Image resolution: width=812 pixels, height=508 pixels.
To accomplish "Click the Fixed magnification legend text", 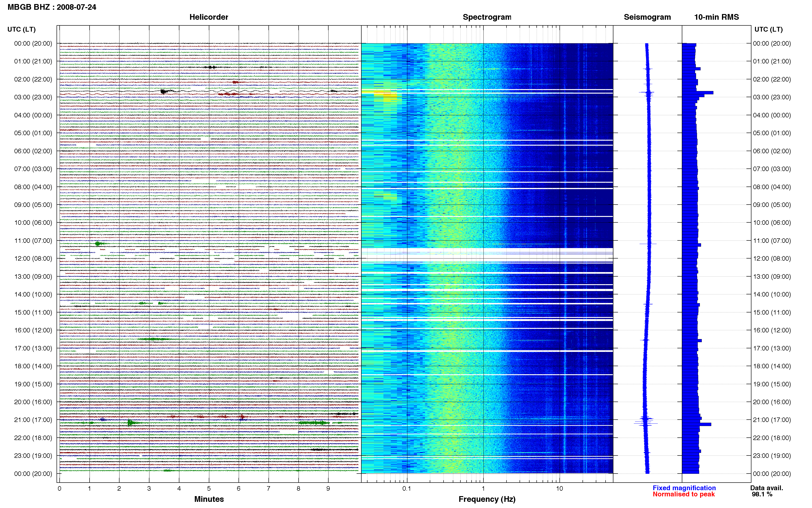I will [x=684, y=488].
